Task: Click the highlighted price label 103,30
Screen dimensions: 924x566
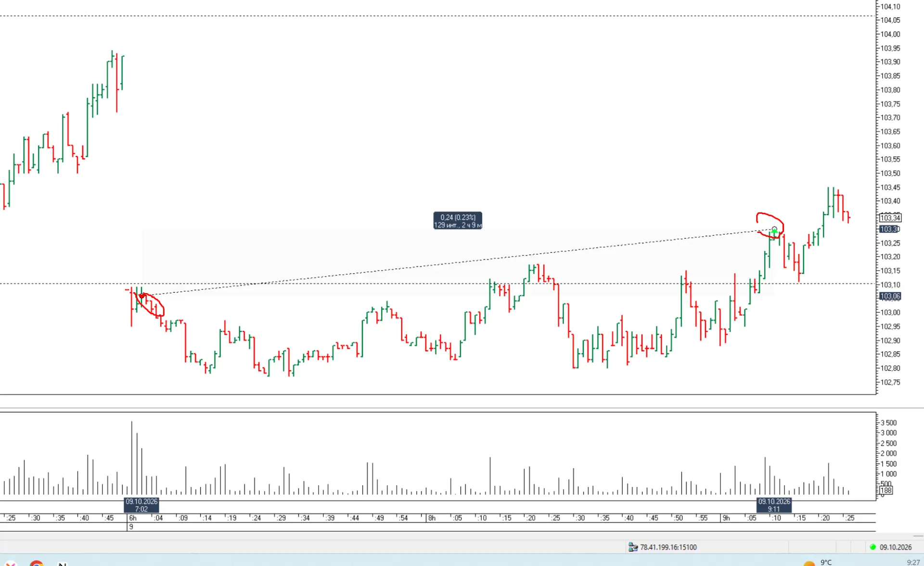Action: tap(889, 229)
